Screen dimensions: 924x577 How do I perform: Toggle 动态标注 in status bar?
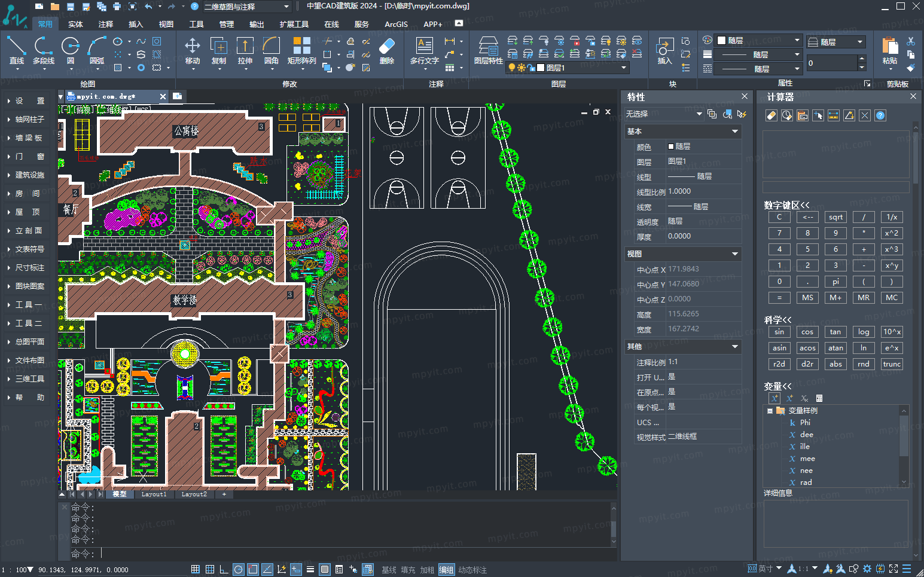(472, 570)
